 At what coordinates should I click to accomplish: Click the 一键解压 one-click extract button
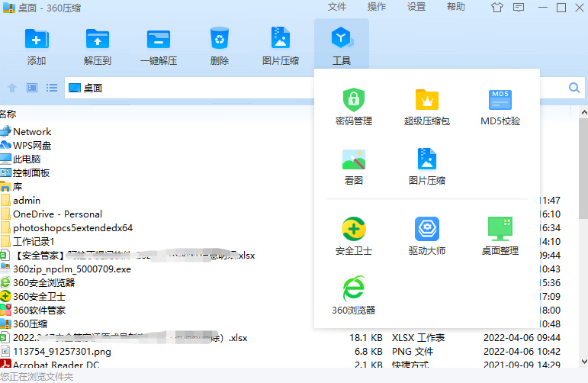point(159,46)
